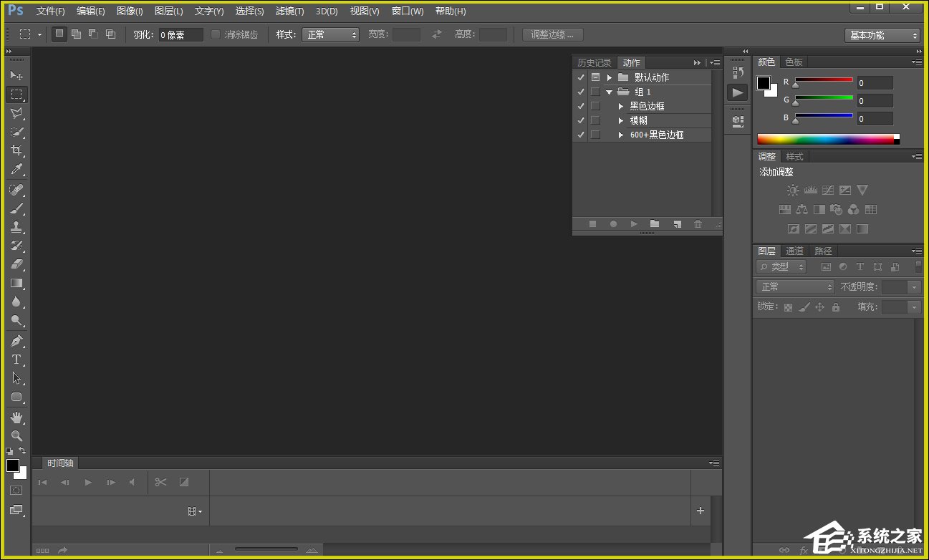This screenshot has height=560, width=929.
Task: Select the Pen tool
Action: pos(16,341)
